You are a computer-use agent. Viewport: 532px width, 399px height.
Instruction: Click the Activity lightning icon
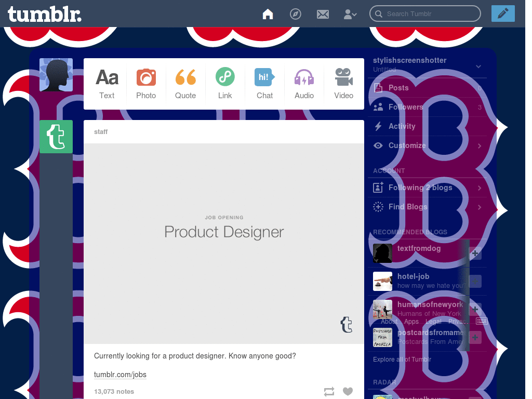(378, 126)
